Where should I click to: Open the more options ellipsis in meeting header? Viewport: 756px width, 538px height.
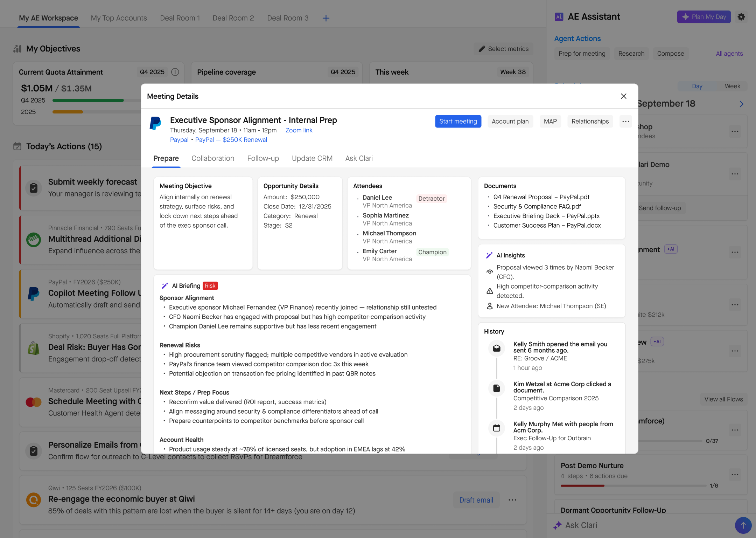pos(626,121)
